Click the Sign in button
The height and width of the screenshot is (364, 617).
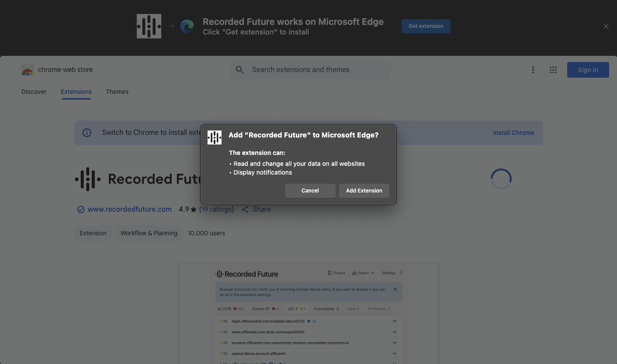tap(588, 70)
